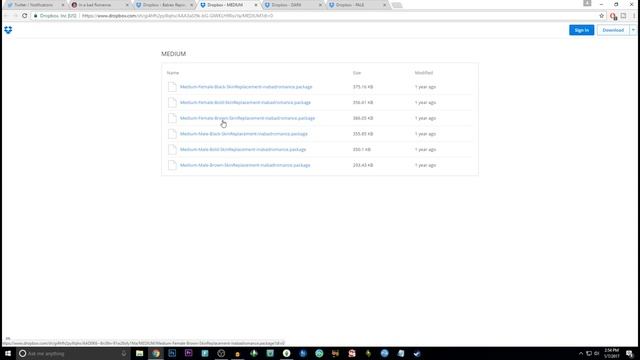Screen dimensions: 640x360
Task: Go back using the browser back arrow
Action: (x=6, y=16)
